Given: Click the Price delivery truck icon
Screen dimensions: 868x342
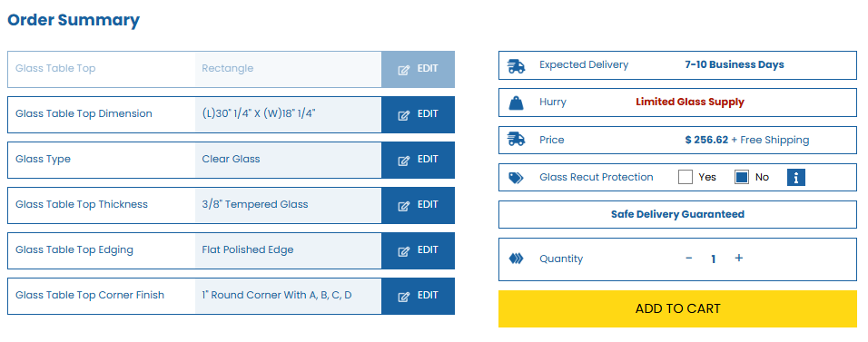Looking at the screenshot, I should pyautogui.click(x=516, y=140).
